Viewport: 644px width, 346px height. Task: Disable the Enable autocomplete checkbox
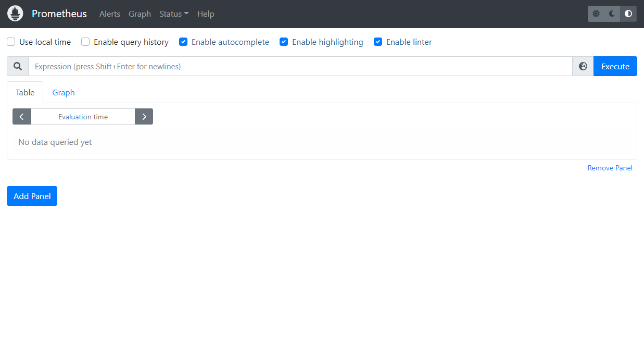pos(183,42)
